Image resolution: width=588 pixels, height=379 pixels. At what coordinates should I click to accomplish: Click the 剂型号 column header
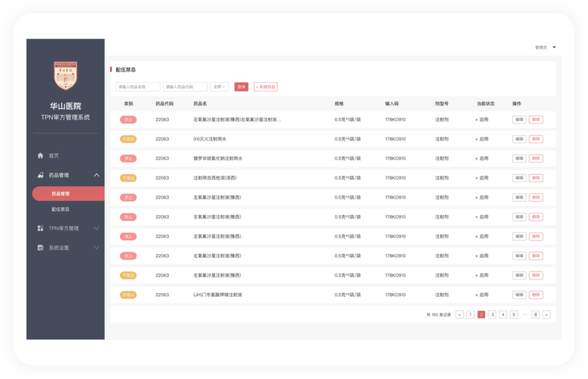coord(442,104)
